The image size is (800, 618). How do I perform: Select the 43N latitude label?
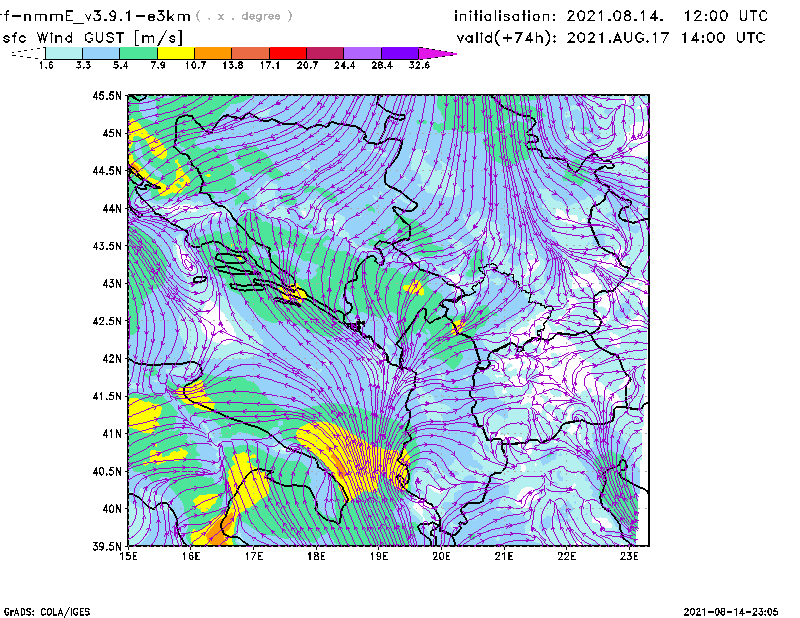(112, 283)
